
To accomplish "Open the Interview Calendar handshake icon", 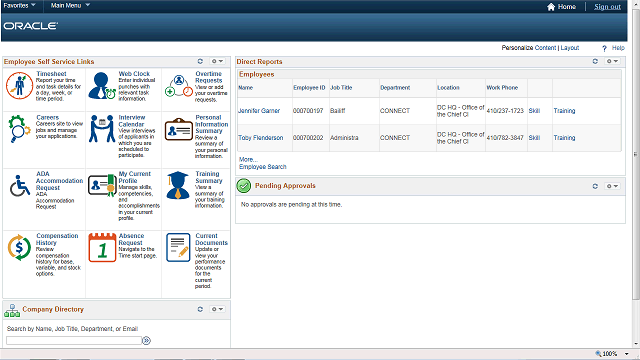I will tap(102, 129).
